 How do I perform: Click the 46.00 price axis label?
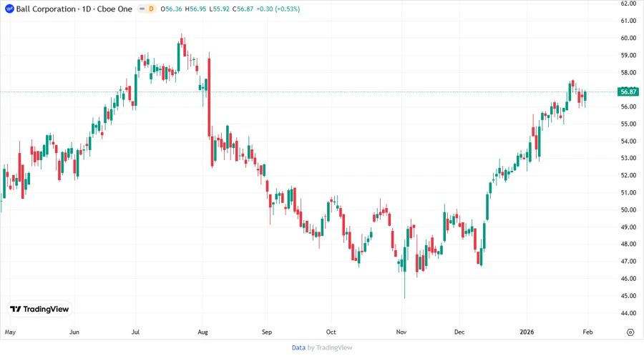628,279
